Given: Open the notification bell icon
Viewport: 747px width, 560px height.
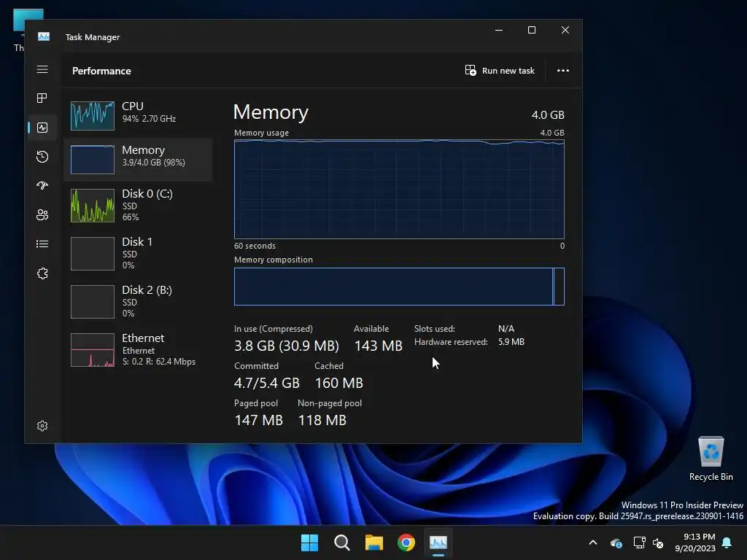Looking at the screenshot, I should point(727,542).
